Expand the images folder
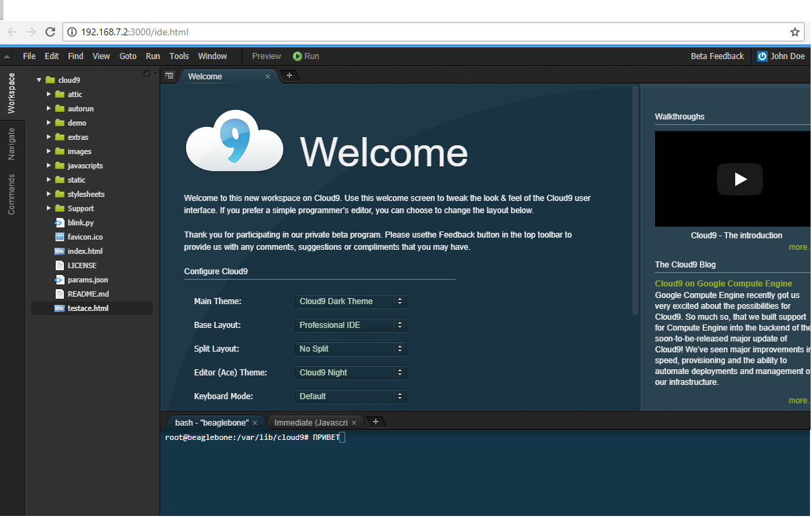The image size is (812, 518). pyautogui.click(x=49, y=151)
